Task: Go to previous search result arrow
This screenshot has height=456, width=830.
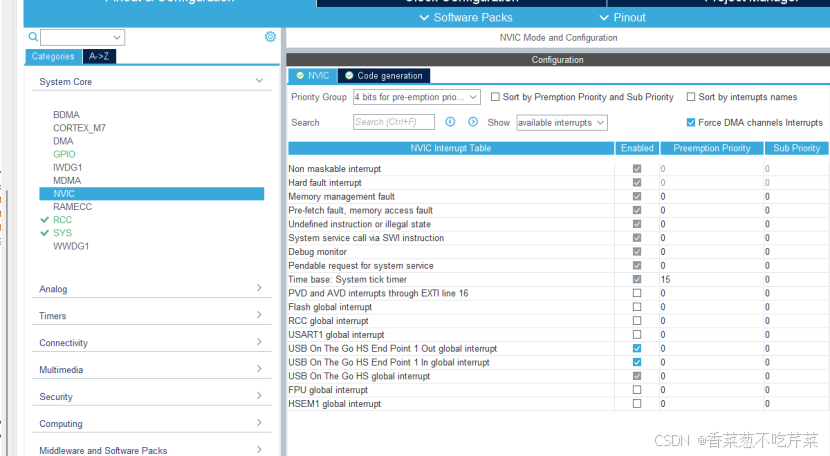Action: (x=450, y=122)
